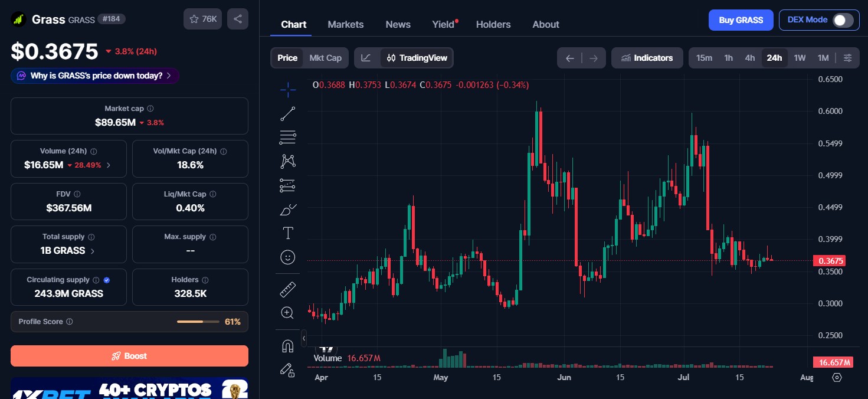
Task: Open the Chart tab
Action: point(294,24)
